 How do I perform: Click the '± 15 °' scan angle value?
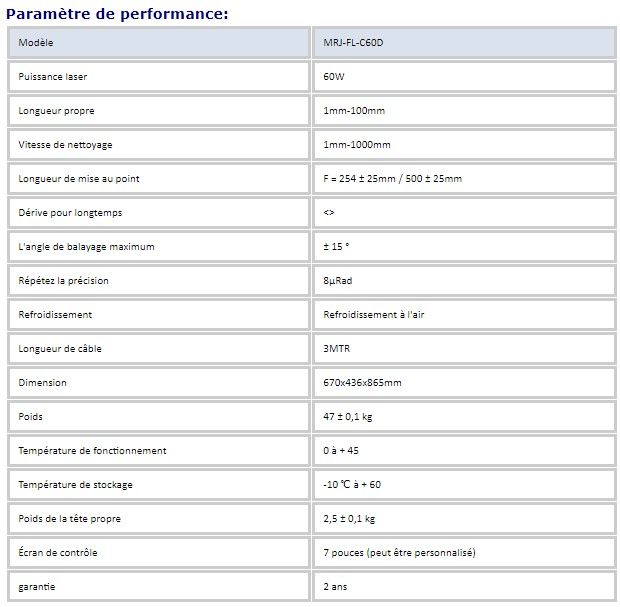[338, 247]
